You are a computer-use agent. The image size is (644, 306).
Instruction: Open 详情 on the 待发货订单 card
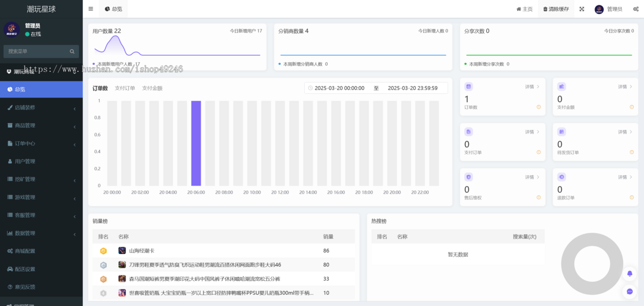pyautogui.click(x=625, y=131)
